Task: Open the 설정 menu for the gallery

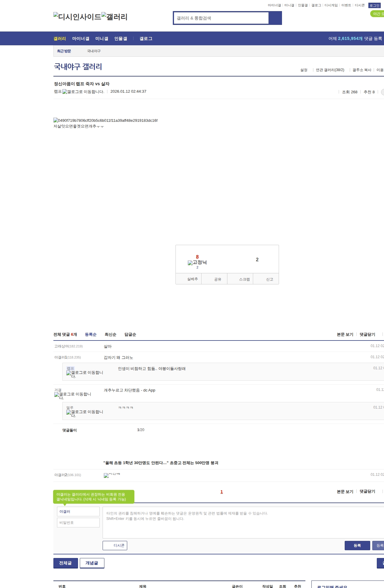Action: pyautogui.click(x=304, y=70)
